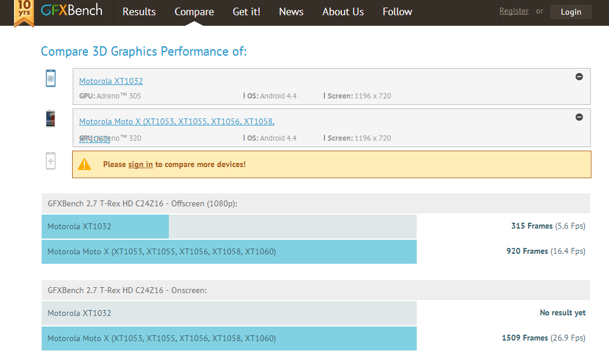This screenshot has height=364, width=609.
Task: Open the News menu
Action: click(291, 12)
